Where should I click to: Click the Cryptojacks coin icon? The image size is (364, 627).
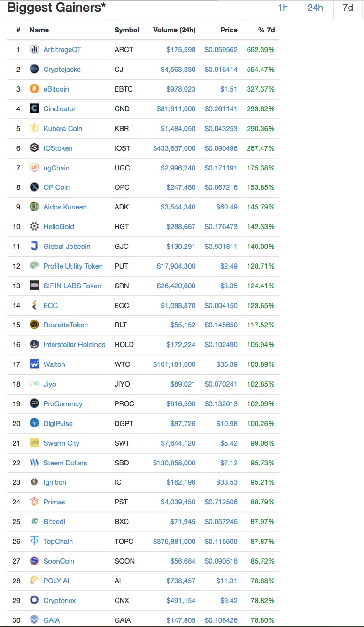click(34, 69)
